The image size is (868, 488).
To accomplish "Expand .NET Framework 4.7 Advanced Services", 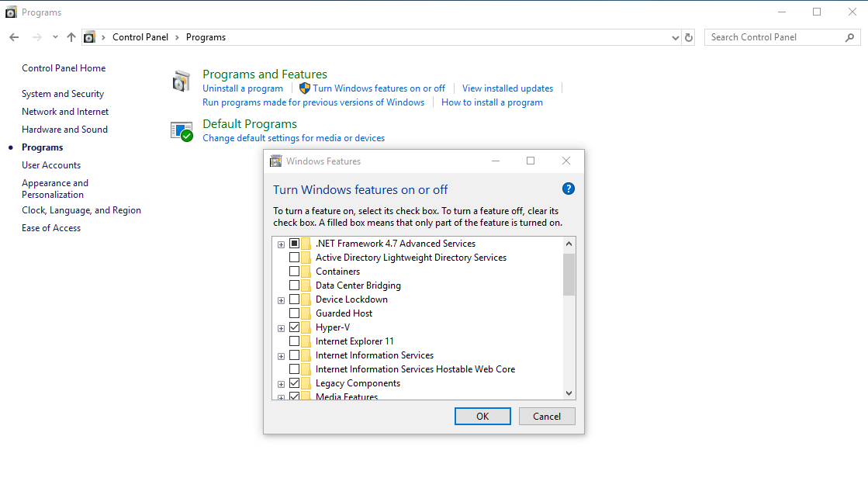I will (x=282, y=244).
